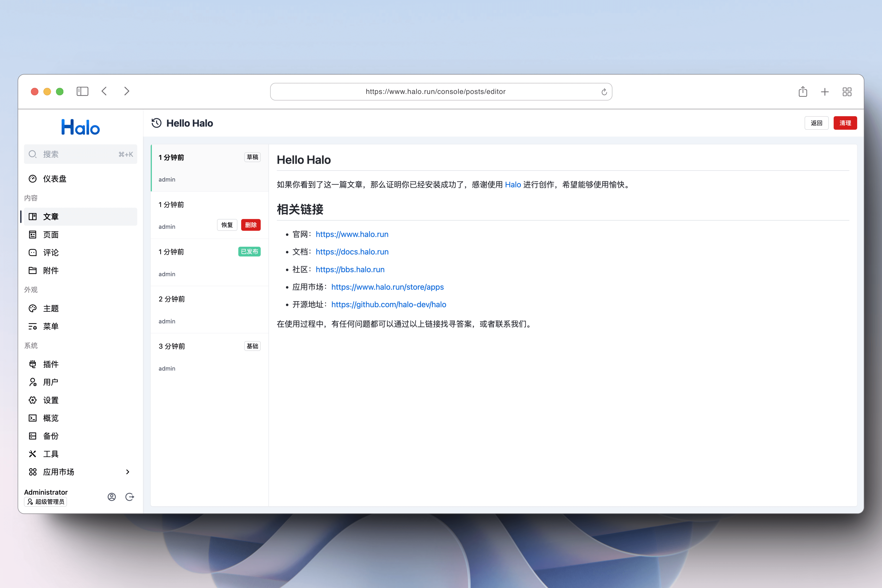Screen dimensions: 882x588
Task: Open the 仪表盘 dashboard menu item
Action: [55, 179]
